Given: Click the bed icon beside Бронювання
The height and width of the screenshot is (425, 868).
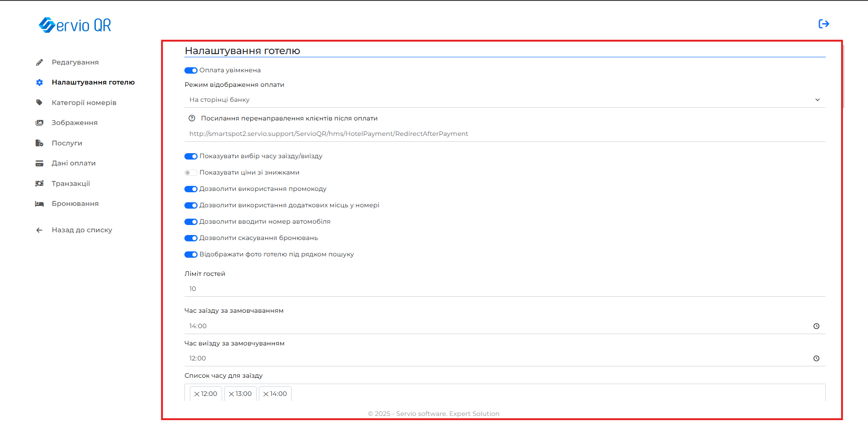Looking at the screenshot, I should pyautogui.click(x=40, y=204).
